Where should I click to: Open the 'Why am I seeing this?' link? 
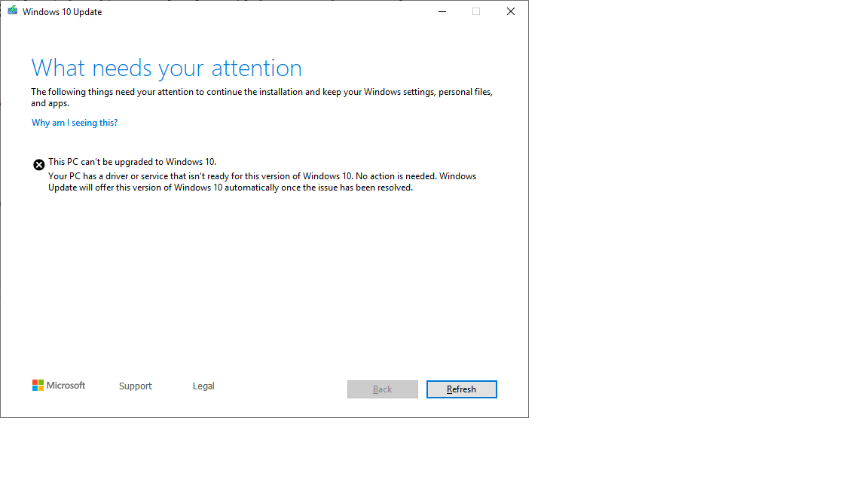click(75, 123)
